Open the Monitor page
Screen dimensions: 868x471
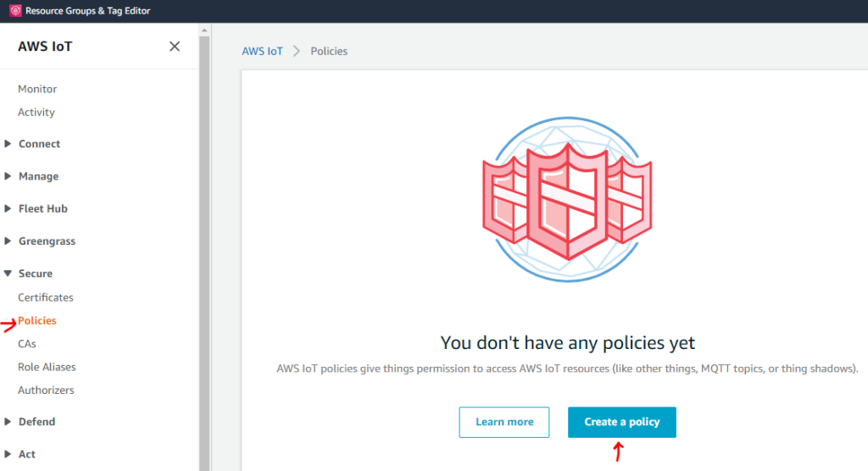click(x=37, y=89)
